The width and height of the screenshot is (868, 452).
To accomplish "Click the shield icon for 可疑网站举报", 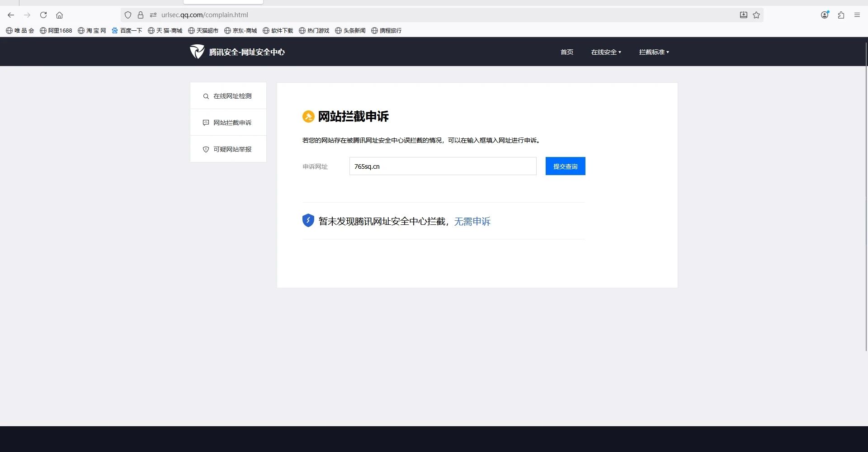I will tap(206, 149).
